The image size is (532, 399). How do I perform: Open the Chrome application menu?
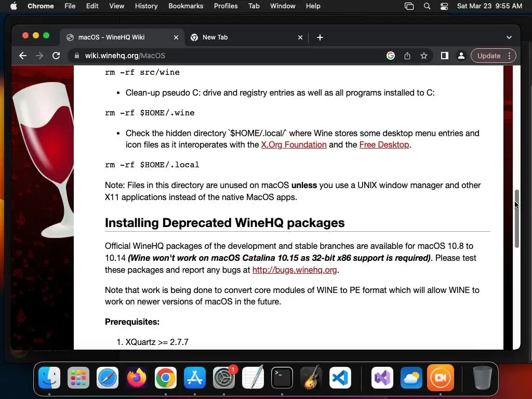point(41,6)
